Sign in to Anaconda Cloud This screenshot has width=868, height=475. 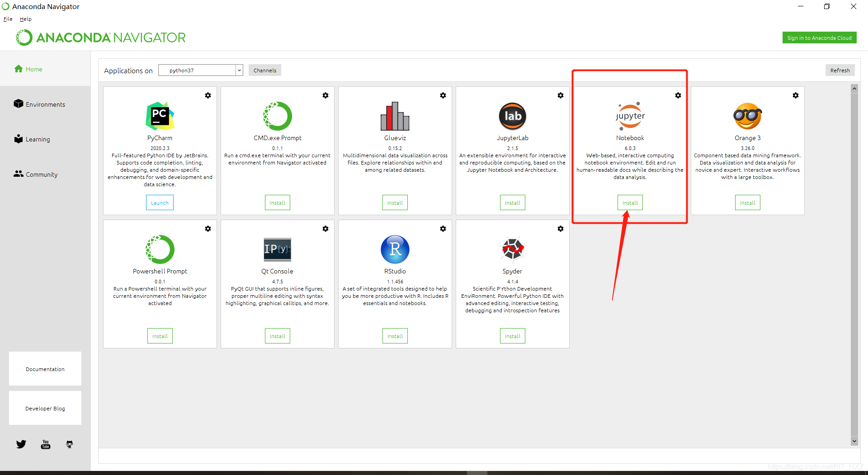coord(819,38)
